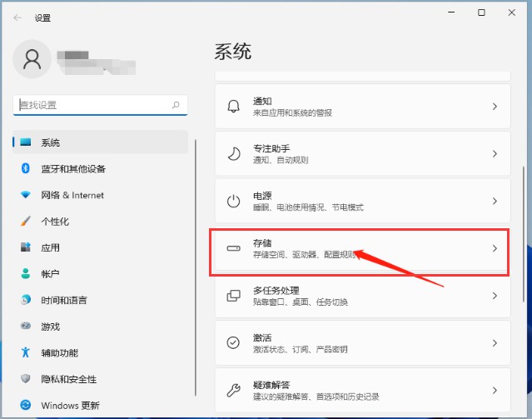
Task: Click the power icon for 电源
Action: [x=234, y=201]
